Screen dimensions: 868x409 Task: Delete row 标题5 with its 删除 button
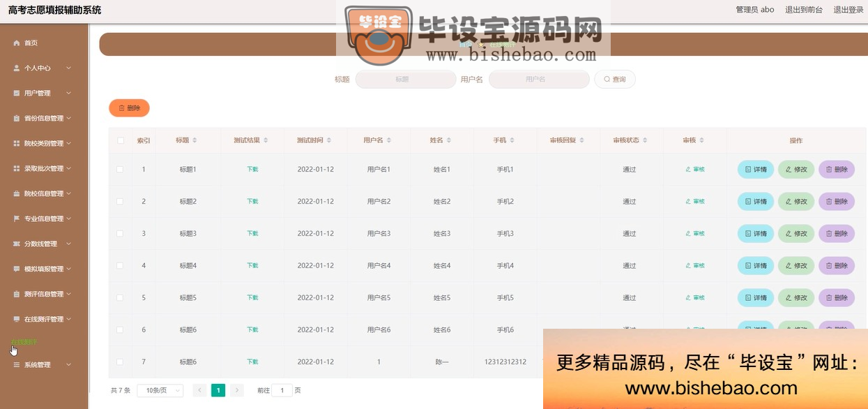837,298
